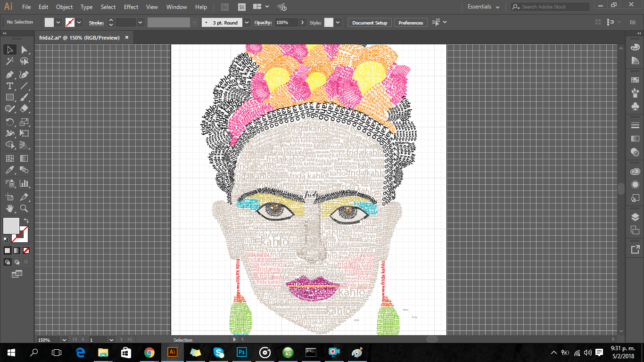Open the fill color dropdown in control bar

(58, 22)
